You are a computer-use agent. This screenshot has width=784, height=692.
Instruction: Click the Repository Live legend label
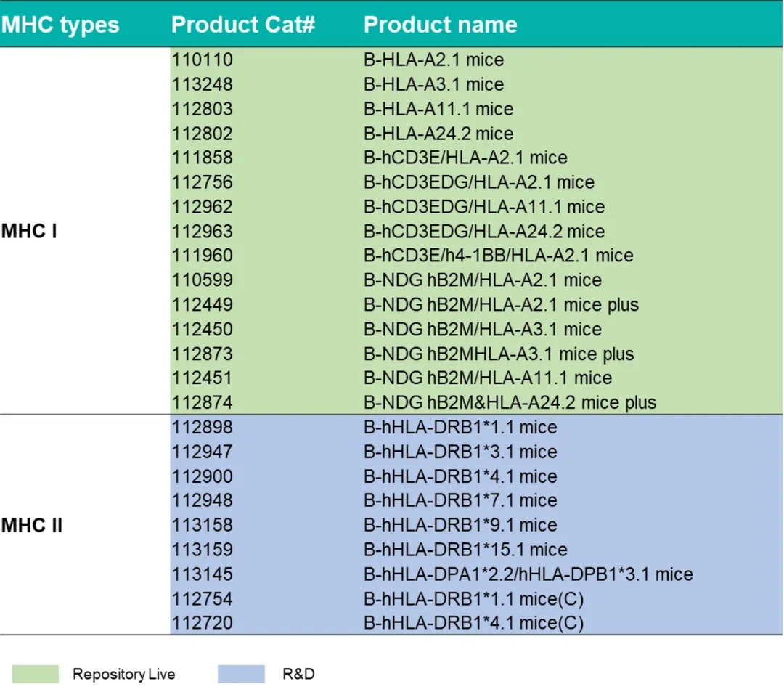tap(123, 675)
